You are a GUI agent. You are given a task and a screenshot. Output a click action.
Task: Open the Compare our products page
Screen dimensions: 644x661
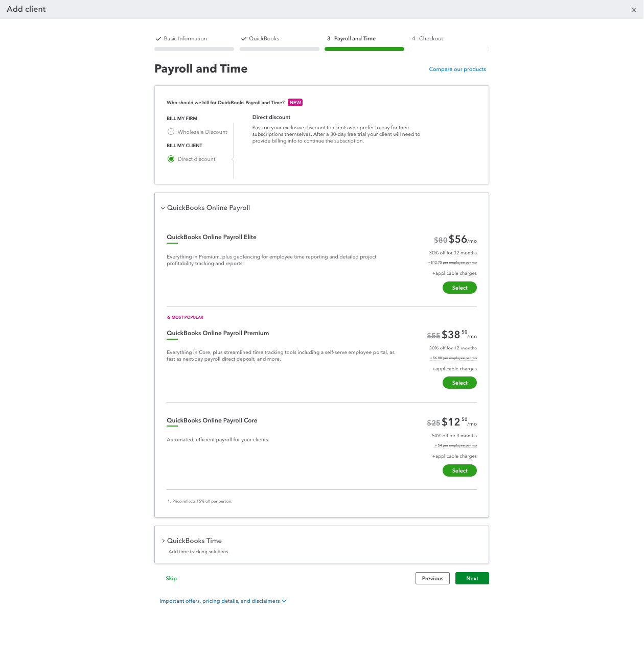tap(457, 69)
